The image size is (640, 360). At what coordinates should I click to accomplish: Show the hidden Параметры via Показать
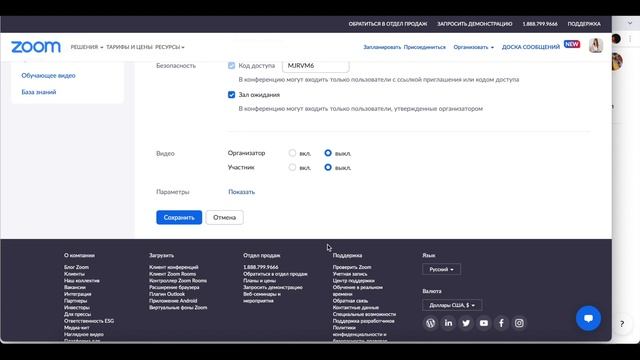coord(242,192)
